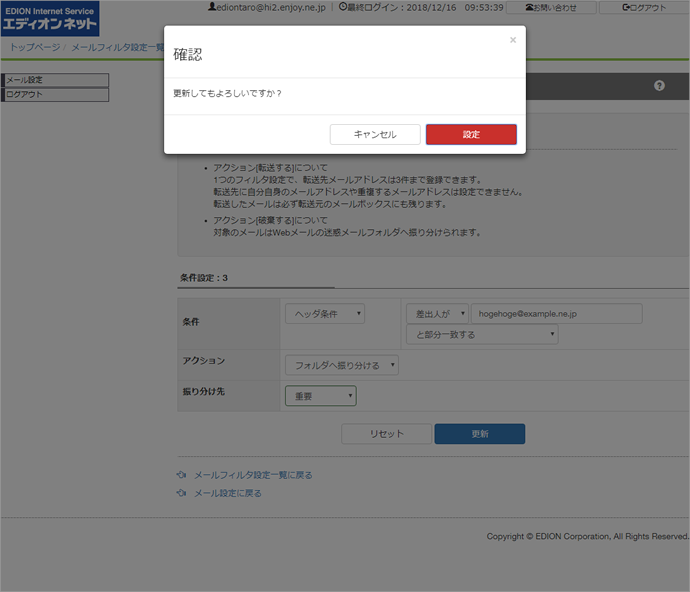Image resolution: width=690 pixels, height=592 pixels.
Task: Click the 最終ログイン timestamp text
Action: pos(421,7)
